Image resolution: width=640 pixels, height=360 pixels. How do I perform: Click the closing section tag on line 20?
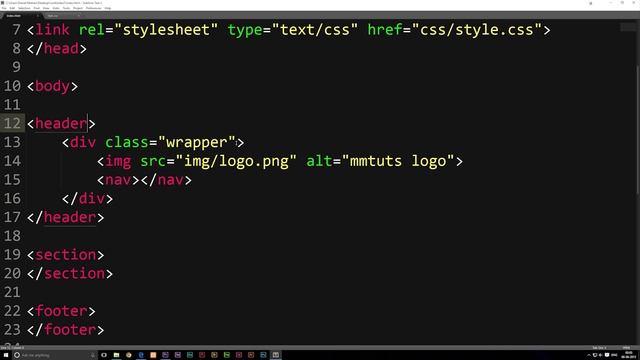pos(70,273)
